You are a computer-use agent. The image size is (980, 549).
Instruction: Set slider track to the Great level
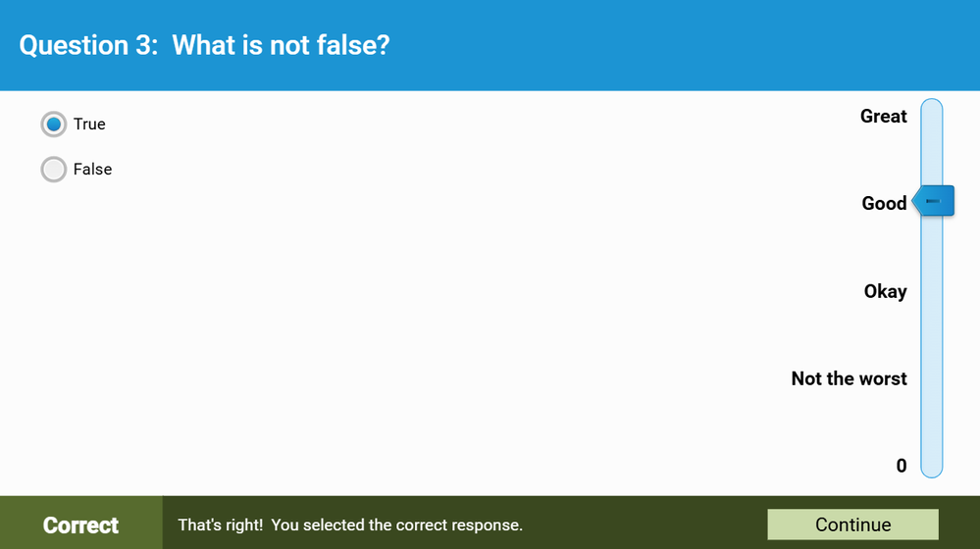tap(932, 117)
